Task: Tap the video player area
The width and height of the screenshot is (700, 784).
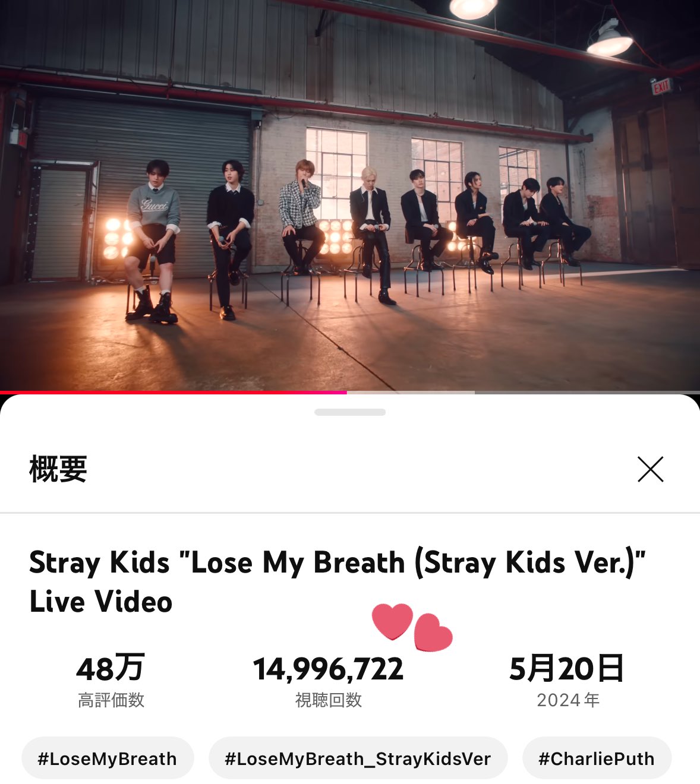Action: point(350,195)
